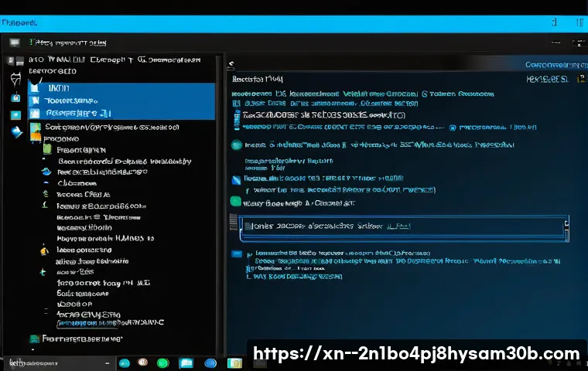Click the small monitor icon below the title bar
Image resolution: width=588 pixels, height=371 pixels.
[x=15, y=43]
